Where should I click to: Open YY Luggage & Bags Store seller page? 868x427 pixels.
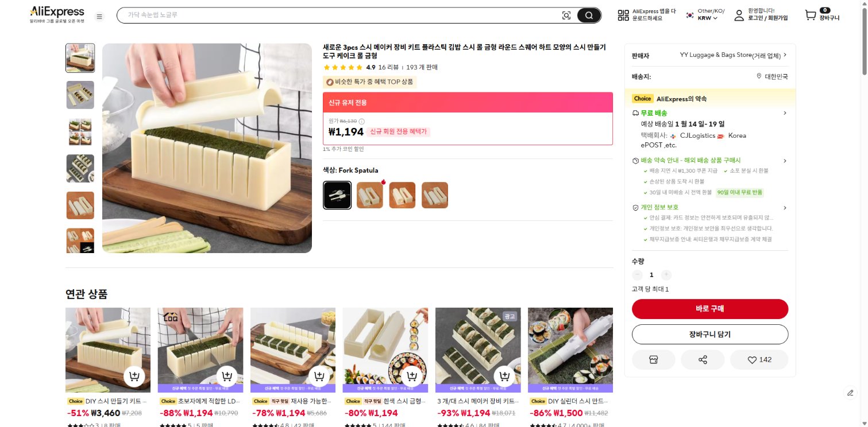(x=733, y=55)
